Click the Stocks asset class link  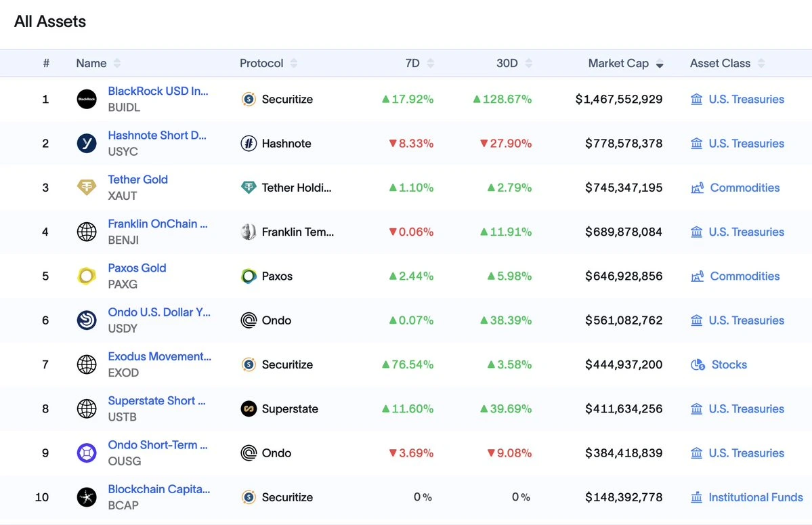click(729, 364)
